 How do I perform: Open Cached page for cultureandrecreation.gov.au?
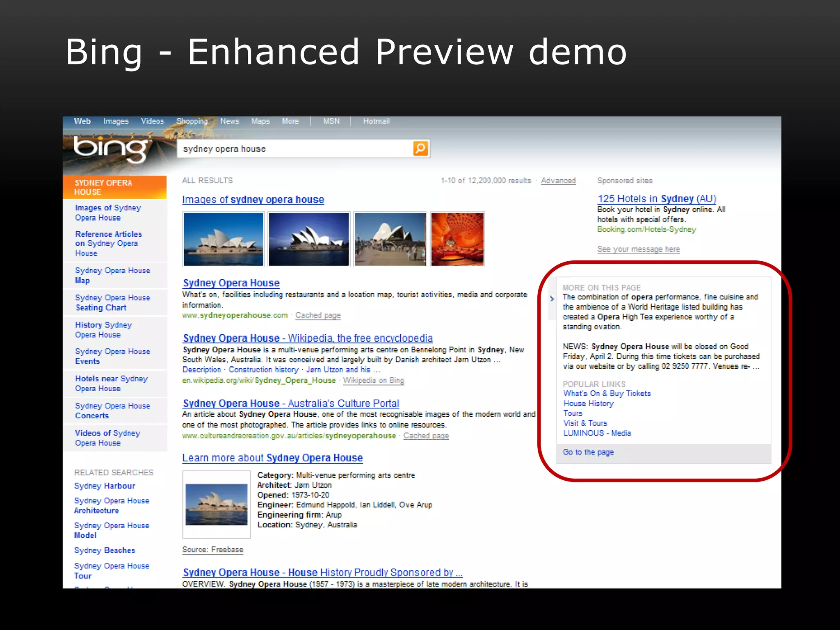point(426,436)
